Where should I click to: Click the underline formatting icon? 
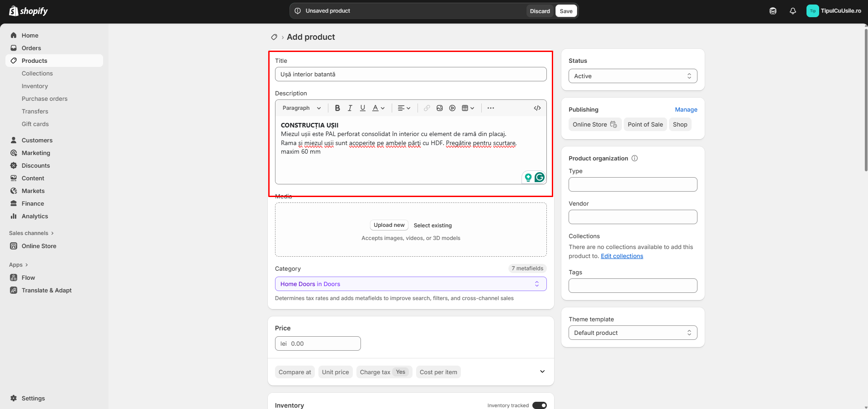362,108
